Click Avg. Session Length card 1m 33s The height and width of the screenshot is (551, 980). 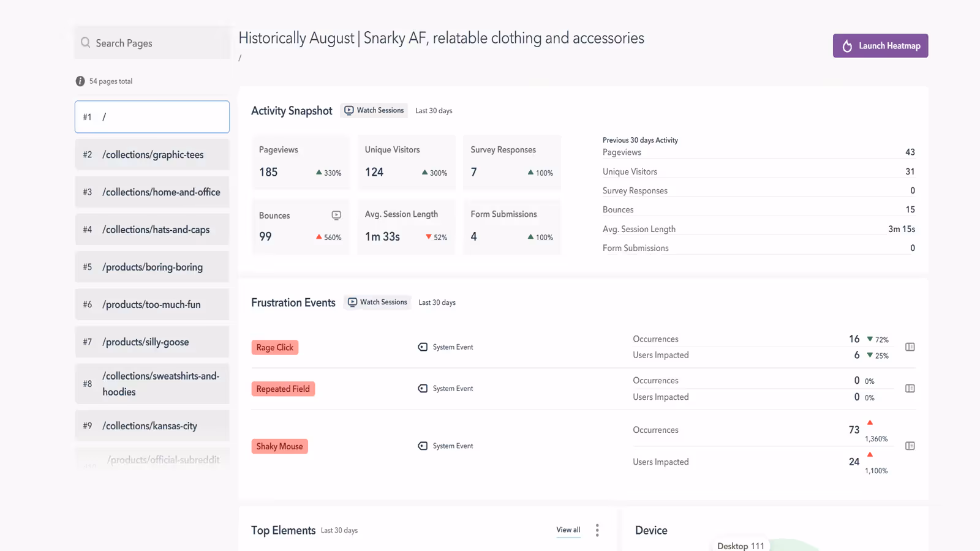pyautogui.click(x=406, y=227)
